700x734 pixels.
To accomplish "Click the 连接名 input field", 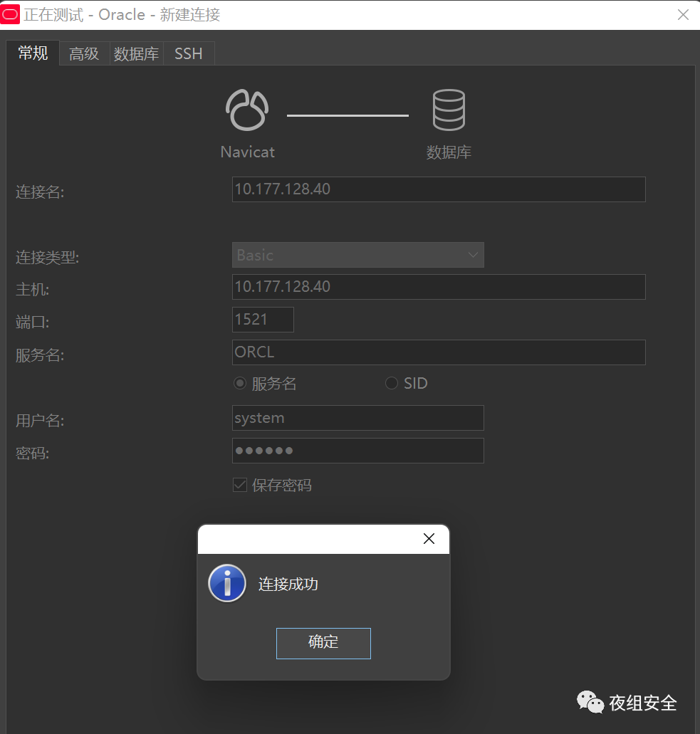I will (439, 189).
